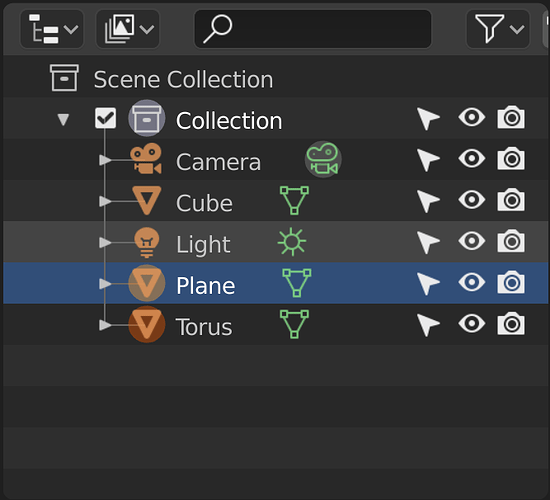
Task: Click the Torus mesh data icon
Action: click(x=294, y=324)
